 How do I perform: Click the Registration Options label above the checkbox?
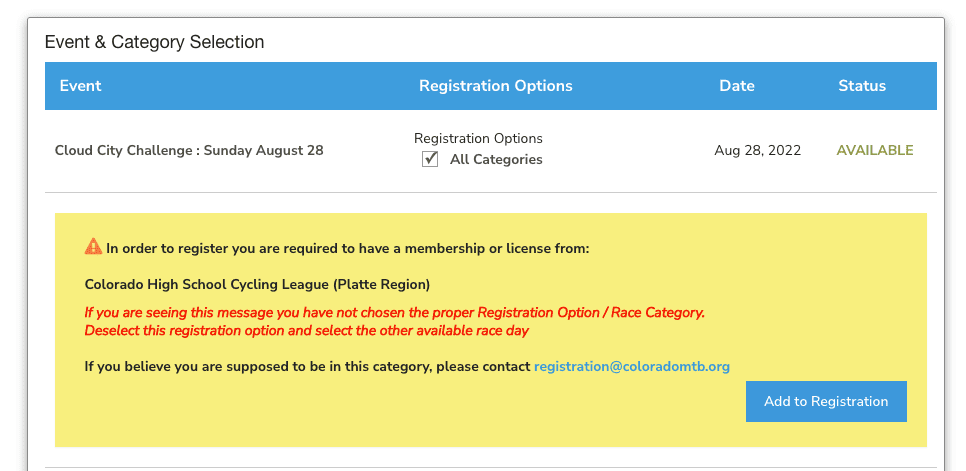click(478, 138)
